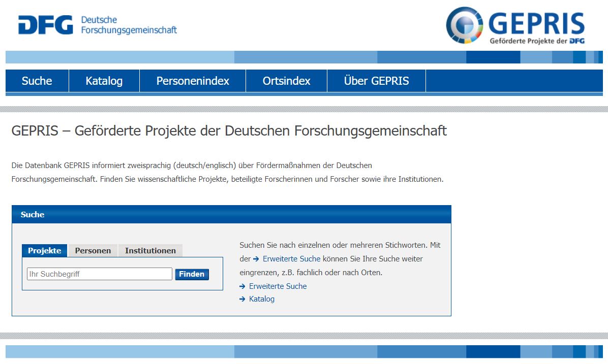Click the DFG logo
The width and height of the screenshot is (608, 364).
click(x=45, y=25)
